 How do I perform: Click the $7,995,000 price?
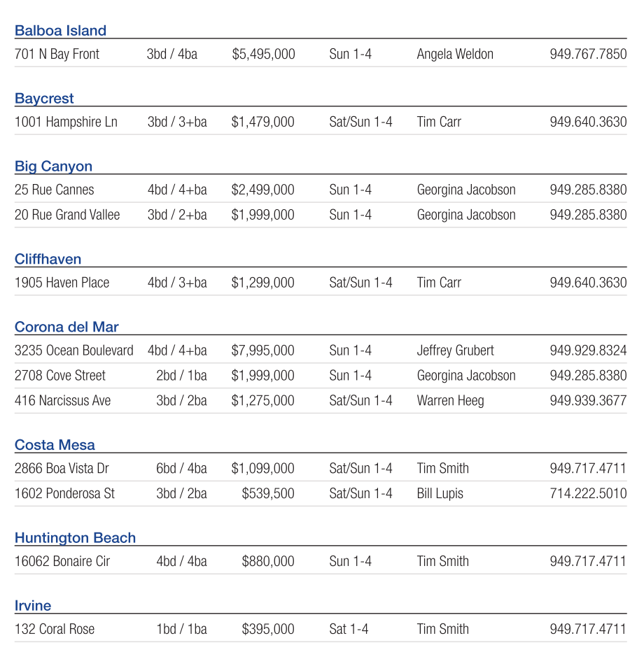pyautogui.click(x=263, y=351)
